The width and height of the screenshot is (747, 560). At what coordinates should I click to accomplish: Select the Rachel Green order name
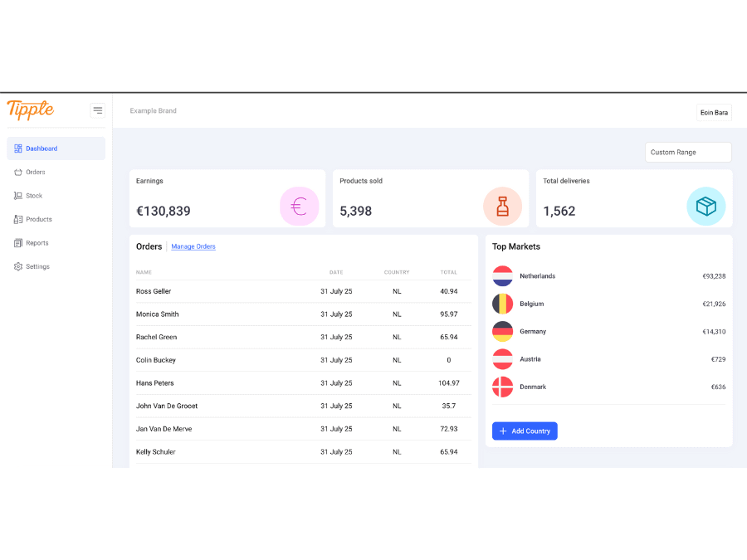tap(156, 337)
